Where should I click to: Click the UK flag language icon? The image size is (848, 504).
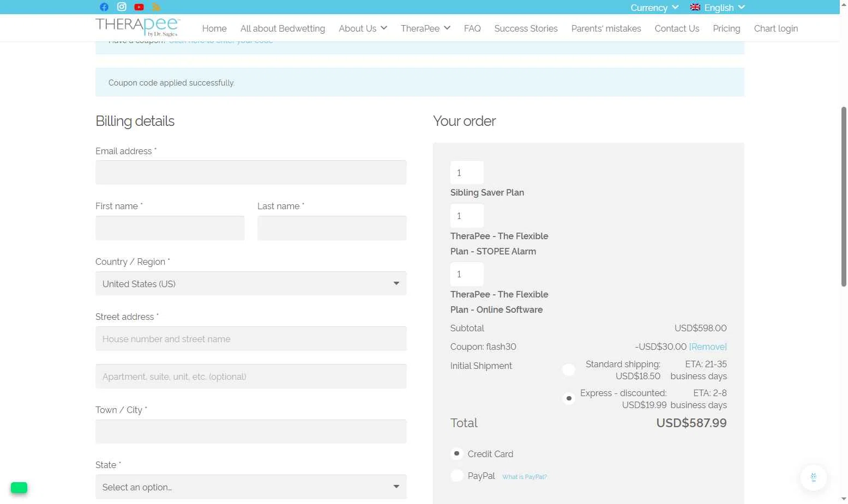pyautogui.click(x=695, y=7)
